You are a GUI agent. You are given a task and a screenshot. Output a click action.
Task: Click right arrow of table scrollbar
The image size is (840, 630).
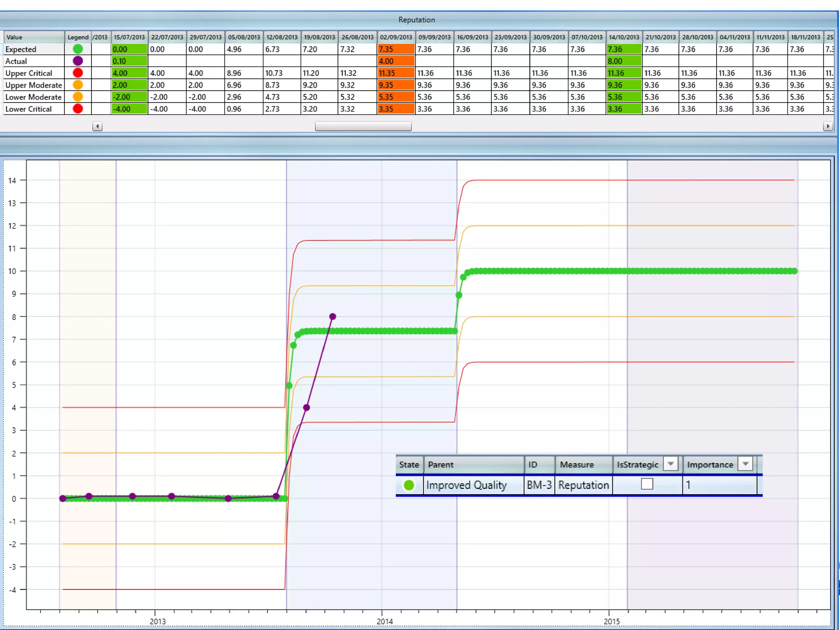point(828,126)
